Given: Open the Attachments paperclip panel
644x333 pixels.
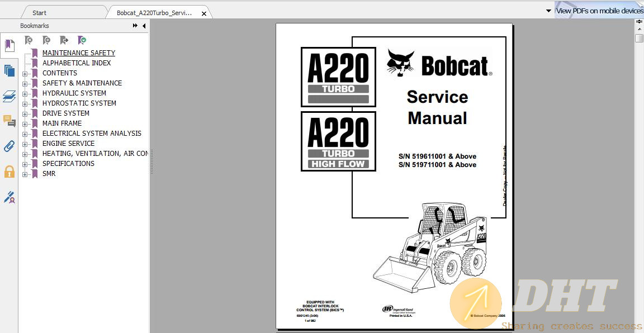Looking at the screenshot, I should click(10, 146).
